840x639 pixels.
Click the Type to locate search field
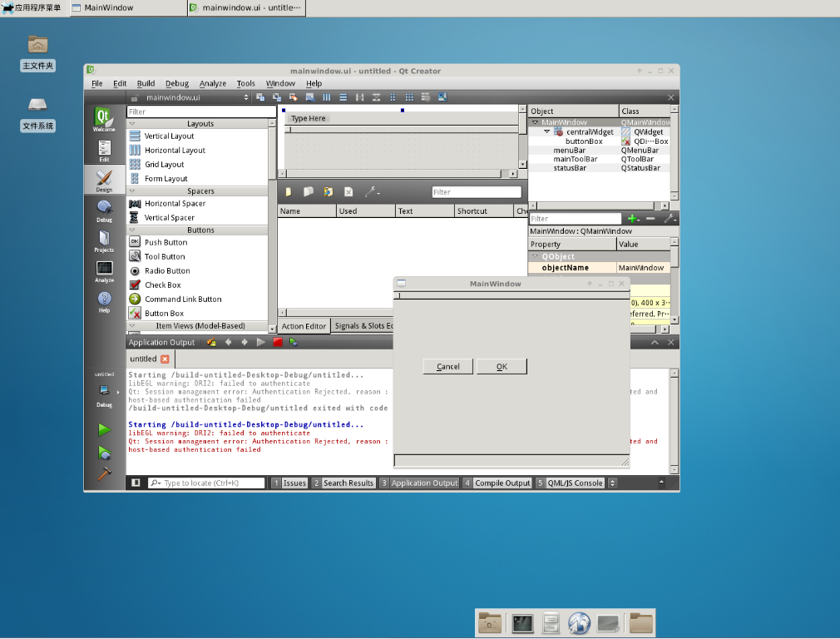tap(206, 483)
